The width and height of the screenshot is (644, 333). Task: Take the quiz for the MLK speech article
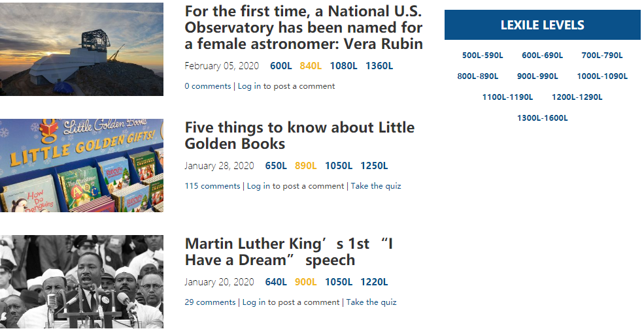tap(371, 302)
